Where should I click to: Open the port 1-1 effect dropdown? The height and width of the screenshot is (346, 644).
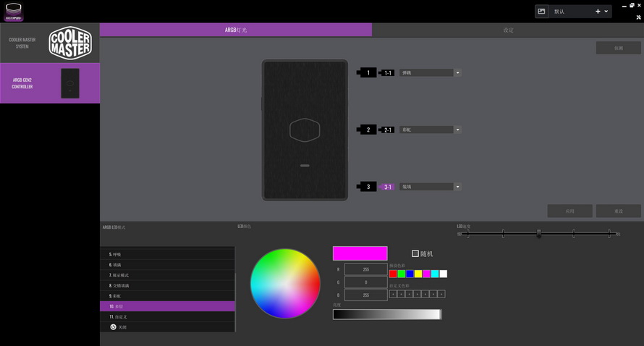(x=458, y=73)
